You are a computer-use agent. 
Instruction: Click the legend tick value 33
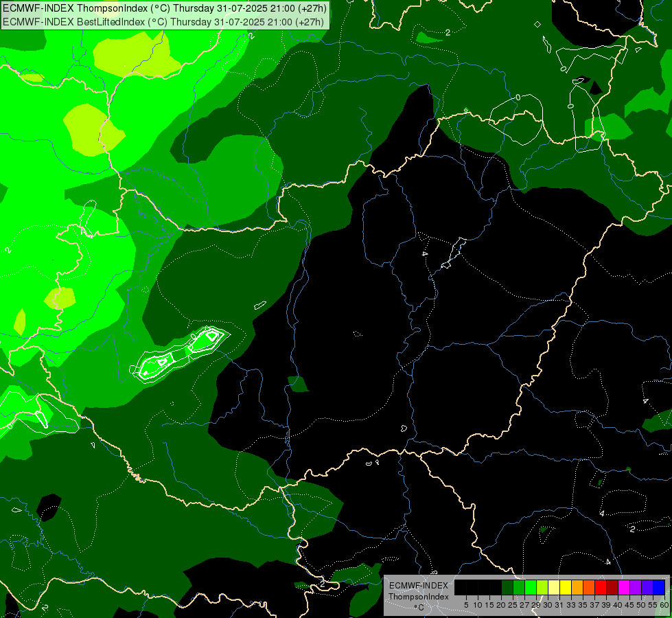coord(571,605)
